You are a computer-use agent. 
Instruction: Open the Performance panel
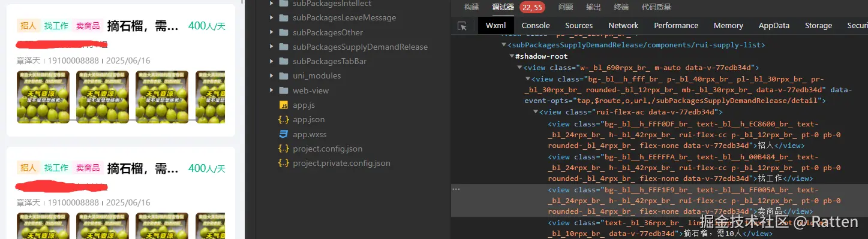(676, 26)
